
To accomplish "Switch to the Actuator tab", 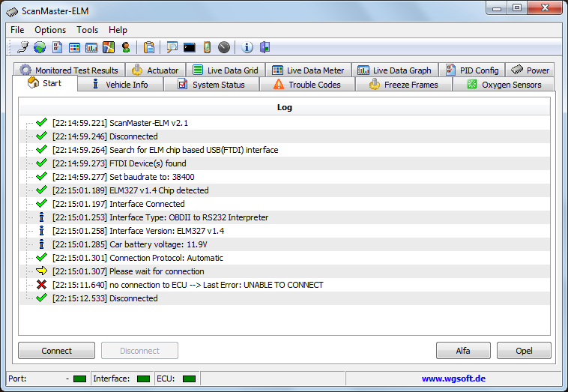I will pos(156,70).
